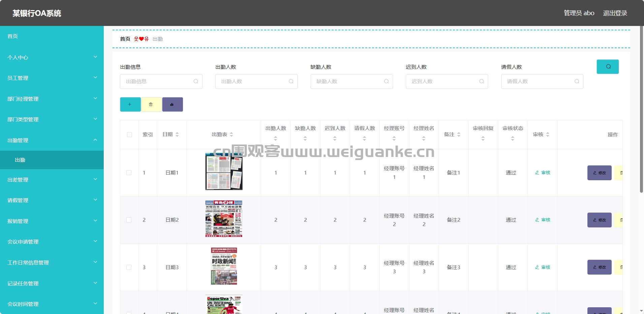Click delete icon in row 日期2

(x=619, y=220)
